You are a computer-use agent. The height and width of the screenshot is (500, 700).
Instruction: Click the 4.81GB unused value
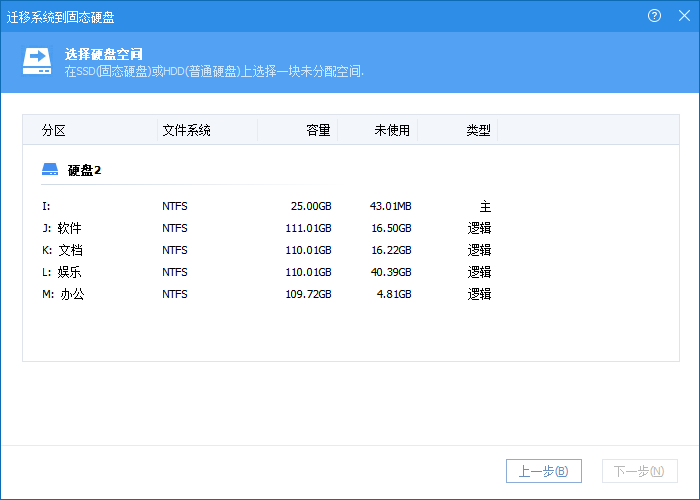click(x=394, y=294)
